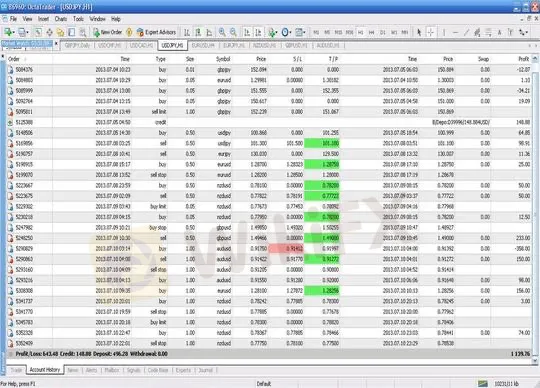The height and width of the screenshot is (388, 540).
Task: Open the Periodicity clock dropdown
Action: pyautogui.click(x=287, y=32)
